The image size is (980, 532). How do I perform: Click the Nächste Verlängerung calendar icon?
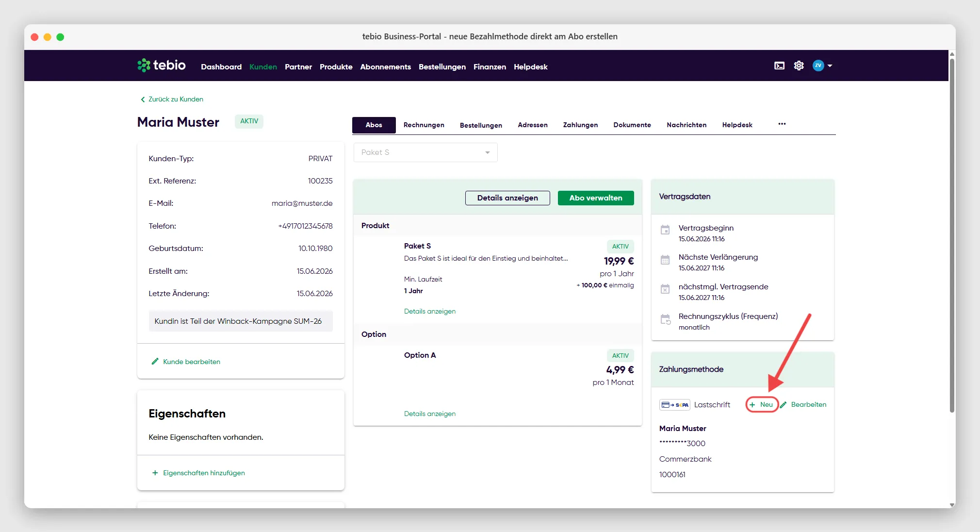click(665, 260)
